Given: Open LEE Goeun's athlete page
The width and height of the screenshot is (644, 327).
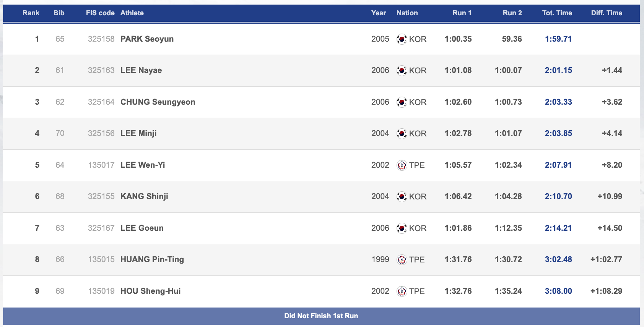Looking at the screenshot, I should tap(142, 228).
